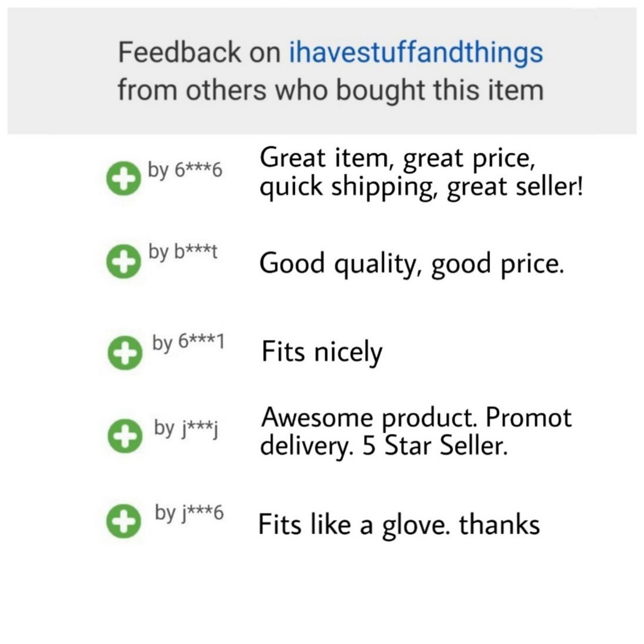Click the "Good quality, good price." review
644x644 pixels.
click(x=411, y=264)
